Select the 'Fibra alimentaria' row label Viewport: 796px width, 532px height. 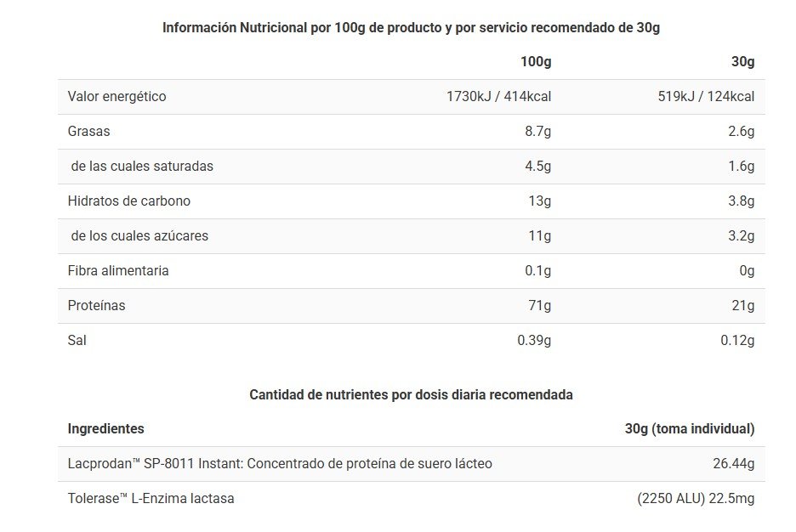[x=118, y=271]
